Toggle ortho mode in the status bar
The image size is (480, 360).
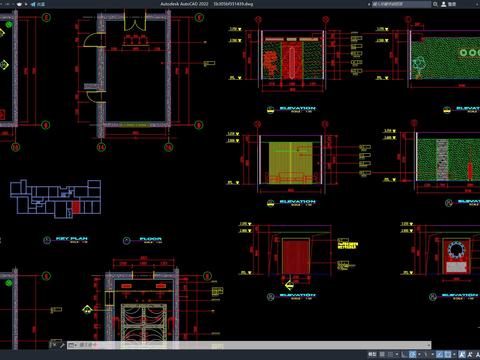[404, 354]
